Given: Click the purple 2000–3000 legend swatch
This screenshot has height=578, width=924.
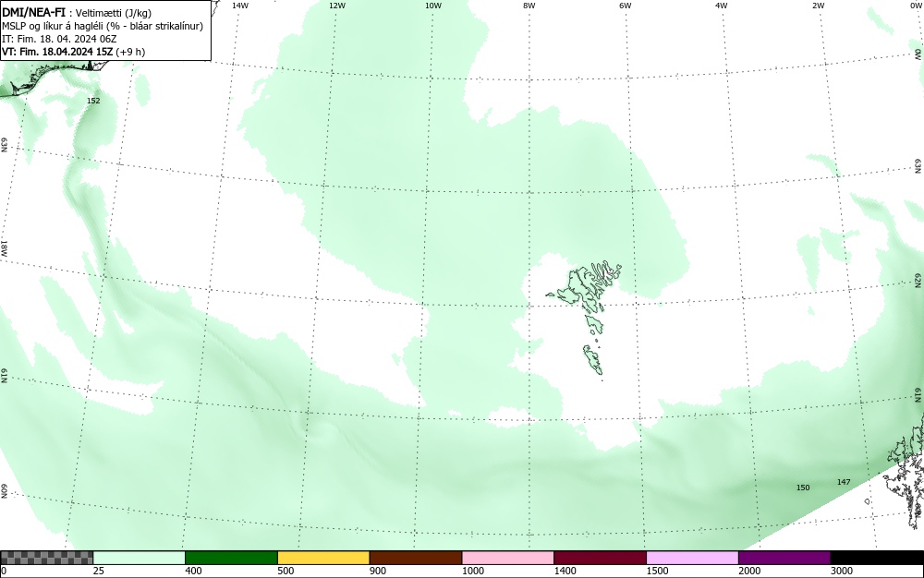Looking at the screenshot, I should tap(784, 558).
